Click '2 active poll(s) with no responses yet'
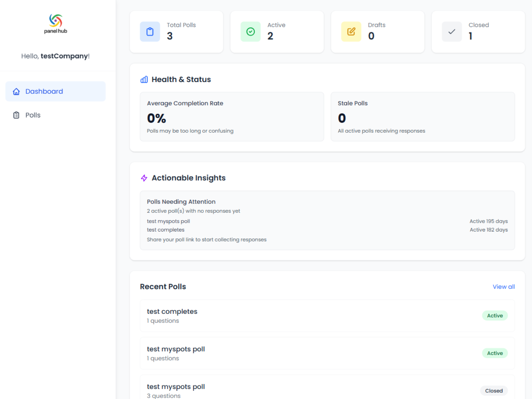This screenshot has height=399, width=532. (193, 211)
